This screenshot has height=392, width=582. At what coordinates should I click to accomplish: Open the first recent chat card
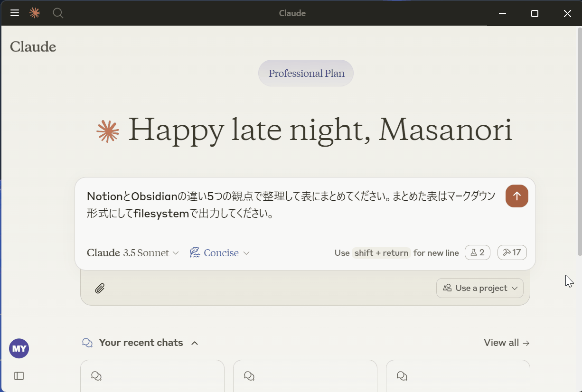(152, 376)
